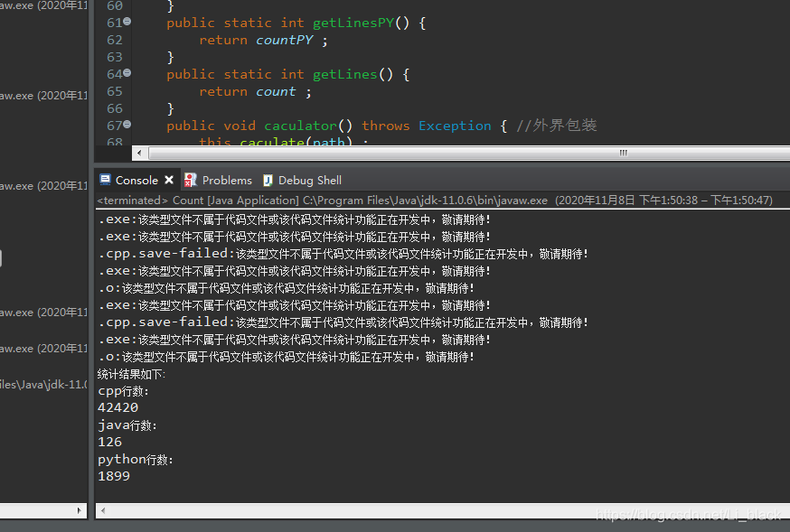
Task: Click the cpp line count value 42420
Action: tap(118, 407)
